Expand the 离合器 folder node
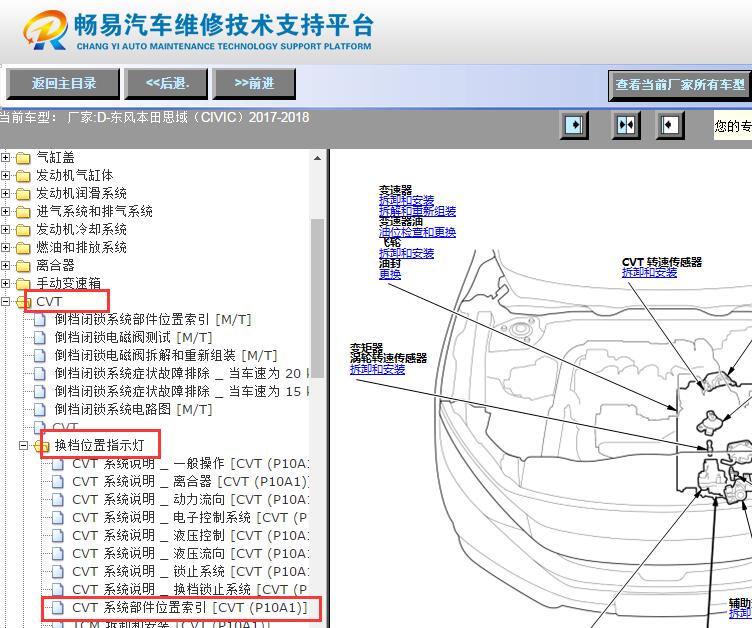 pos(5,265)
